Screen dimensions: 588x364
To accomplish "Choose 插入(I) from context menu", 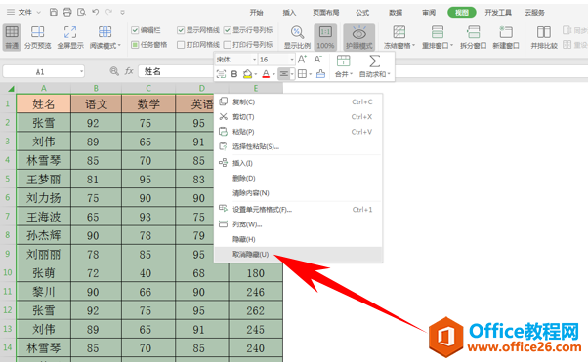I will [x=298, y=163].
